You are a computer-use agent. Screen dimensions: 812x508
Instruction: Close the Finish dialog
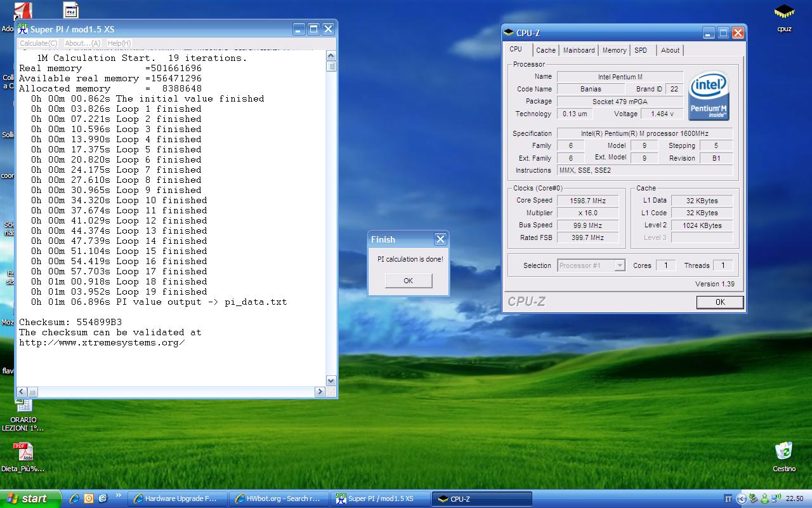[440, 239]
